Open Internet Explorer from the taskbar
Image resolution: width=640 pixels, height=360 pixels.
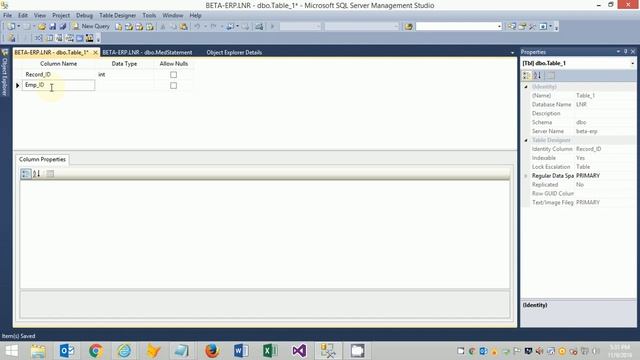coord(124,351)
